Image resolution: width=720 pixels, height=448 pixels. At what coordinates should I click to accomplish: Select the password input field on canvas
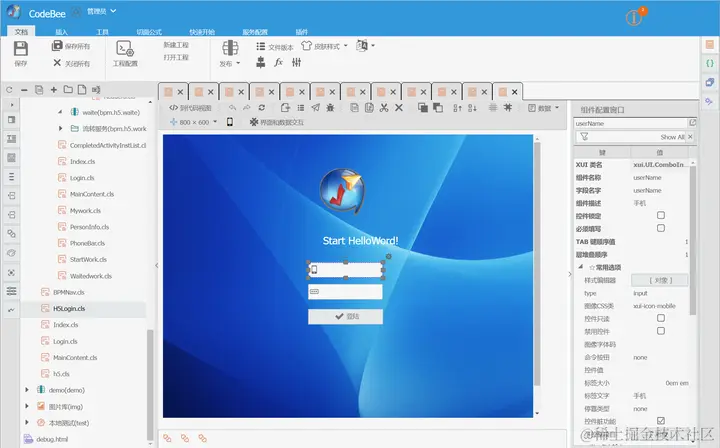345,292
